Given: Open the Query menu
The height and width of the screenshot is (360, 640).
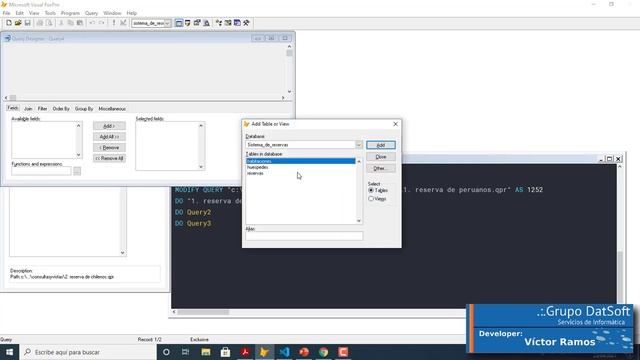Looking at the screenshot, I should pyautogui.click(x=91, y=13).
